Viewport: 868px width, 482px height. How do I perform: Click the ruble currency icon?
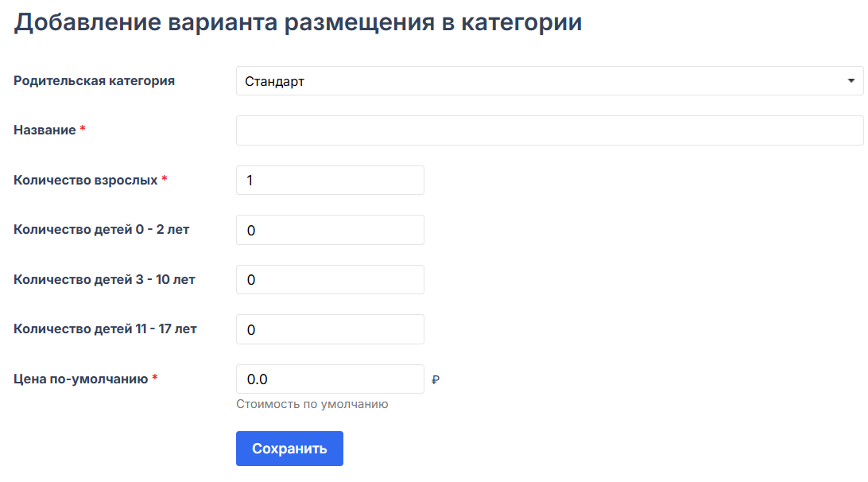[x=435, y=380]
